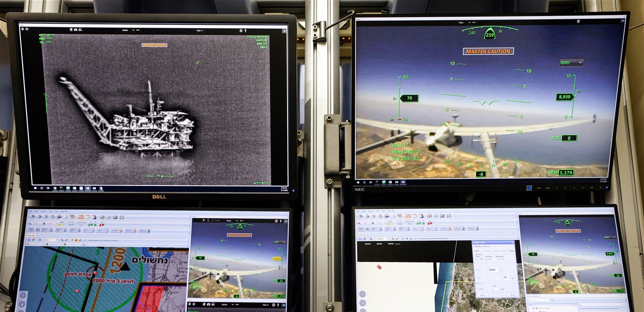Select the Internal comms button in lower-left window
This screenshot has width=644, height=312.
pos(130,231)
